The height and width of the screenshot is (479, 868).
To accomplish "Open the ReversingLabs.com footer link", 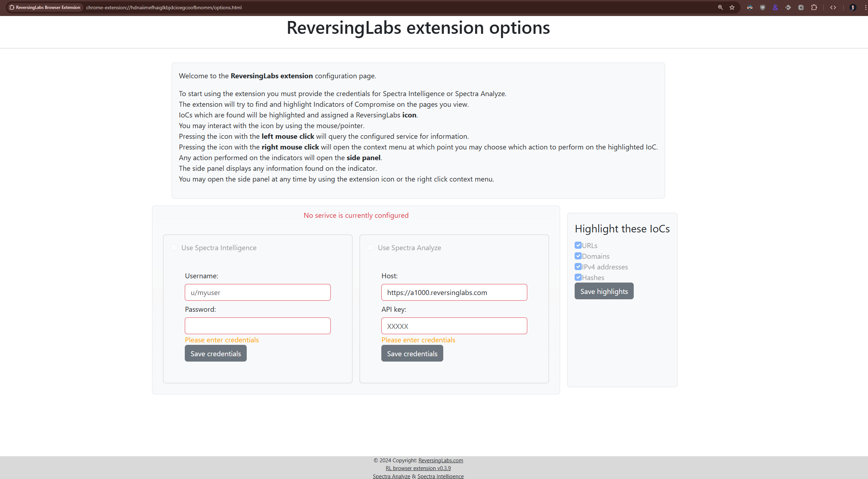I will pos(441,460).
